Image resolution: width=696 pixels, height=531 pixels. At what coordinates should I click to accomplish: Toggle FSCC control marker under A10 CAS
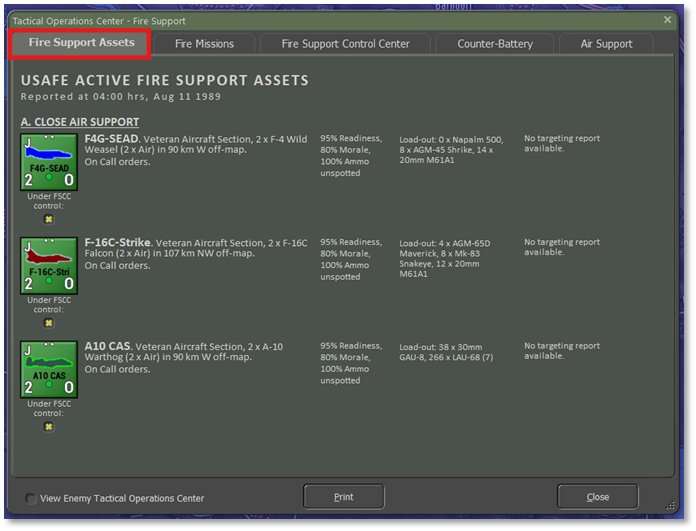(49, 427)
